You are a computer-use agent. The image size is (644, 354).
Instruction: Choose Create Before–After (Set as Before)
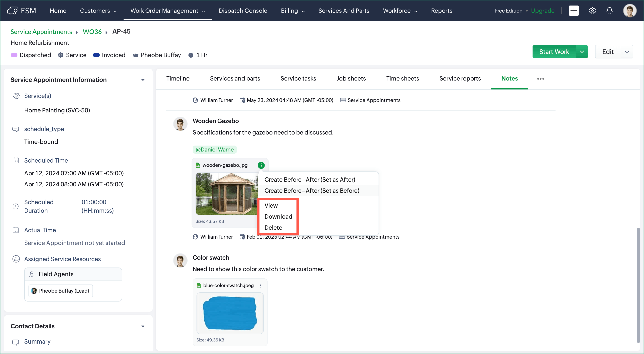pyautogui.click(x=312, y=191)
